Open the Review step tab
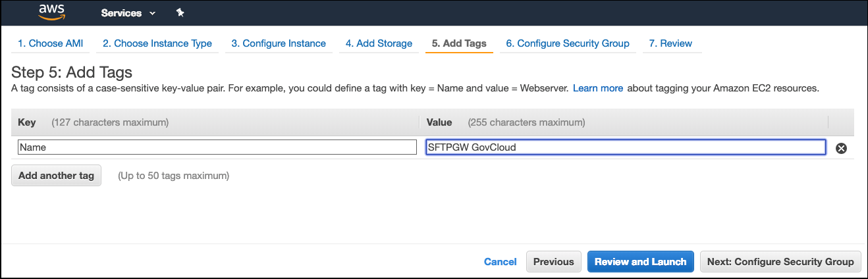The height and width of the screenshot is (279, 868). [670, 43]
